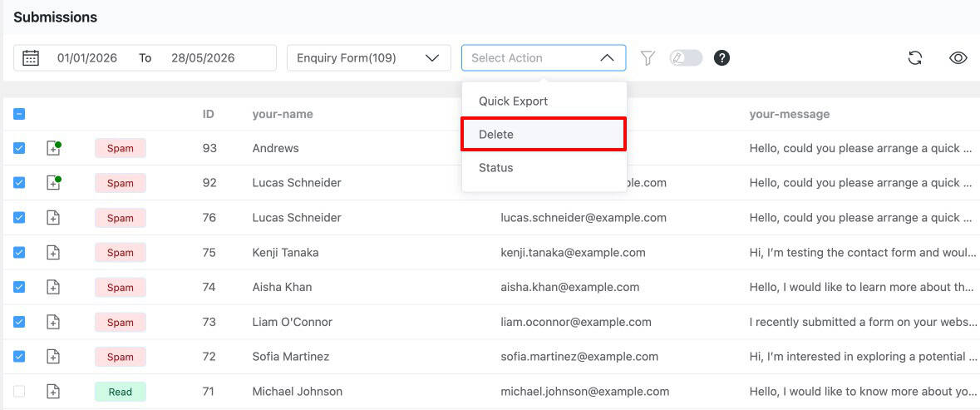Sort by the your-message column header

coord(790,115)
